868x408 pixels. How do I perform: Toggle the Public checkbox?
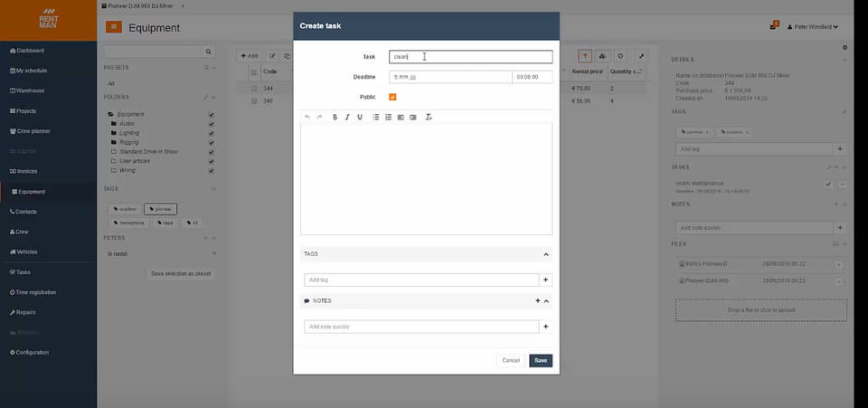pyautogui.click(x=392, y=97)
